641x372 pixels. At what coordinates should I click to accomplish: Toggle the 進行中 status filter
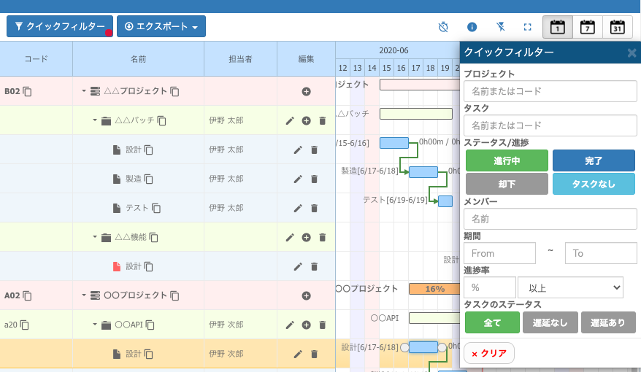tap(507, 161)
